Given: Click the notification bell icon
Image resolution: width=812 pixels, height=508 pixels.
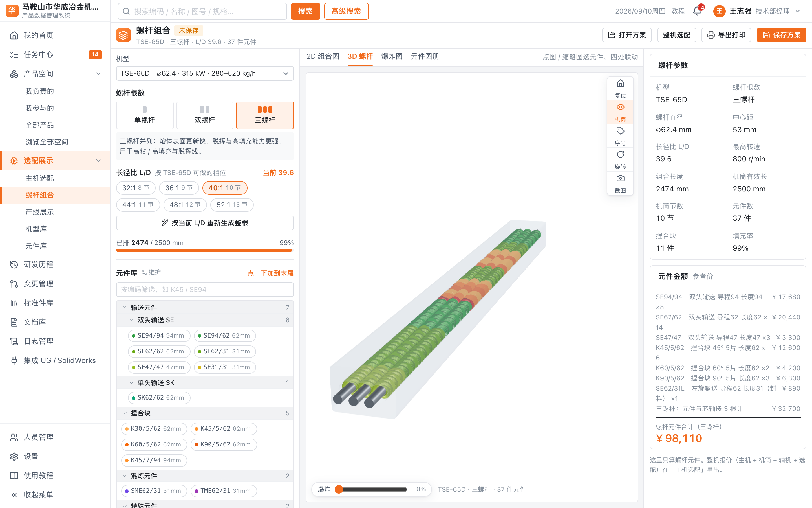Looking at the screenshot, I should click(x=697, y=11).
